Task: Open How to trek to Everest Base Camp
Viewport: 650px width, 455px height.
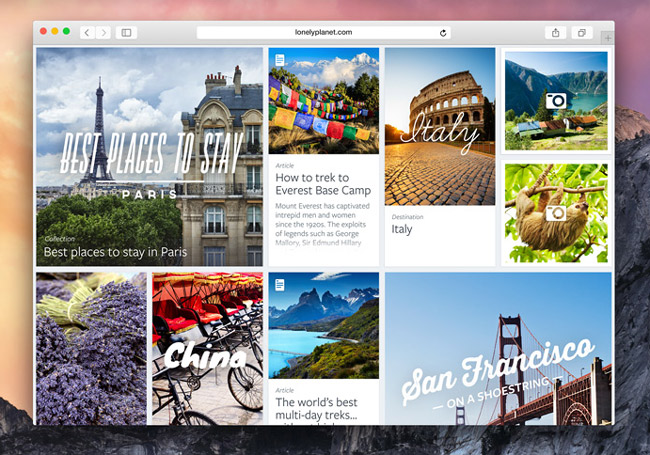Action: [323, 184]
